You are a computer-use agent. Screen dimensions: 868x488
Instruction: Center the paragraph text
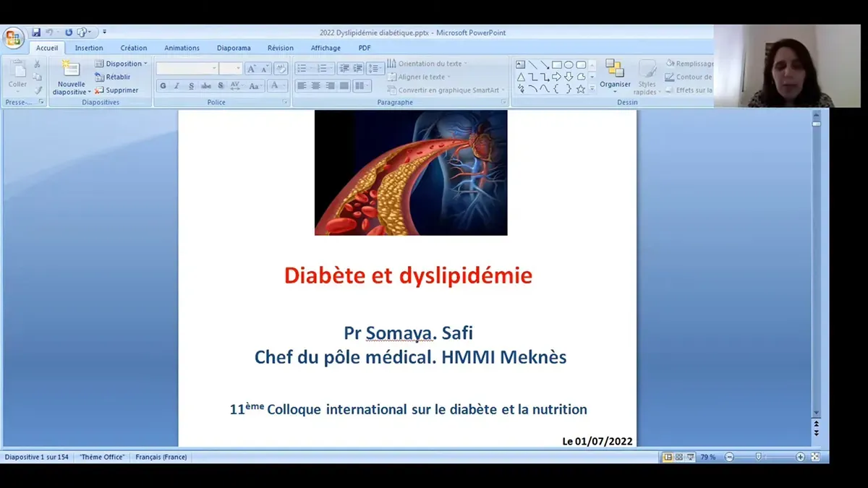pos(316,85)
